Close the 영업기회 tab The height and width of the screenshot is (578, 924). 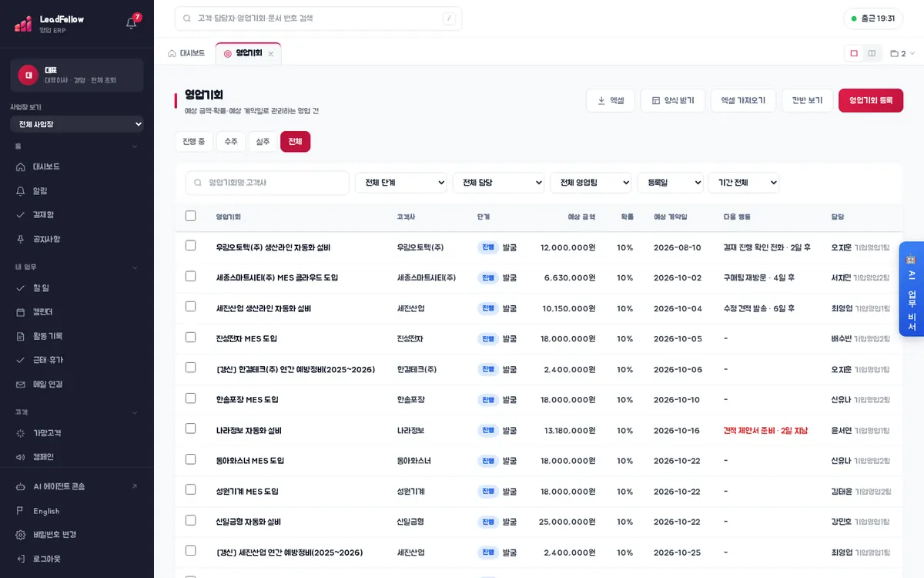270,54
